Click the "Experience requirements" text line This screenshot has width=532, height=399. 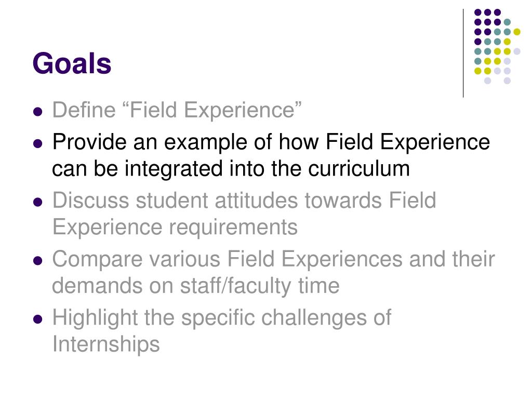click(x=175, y=227)
